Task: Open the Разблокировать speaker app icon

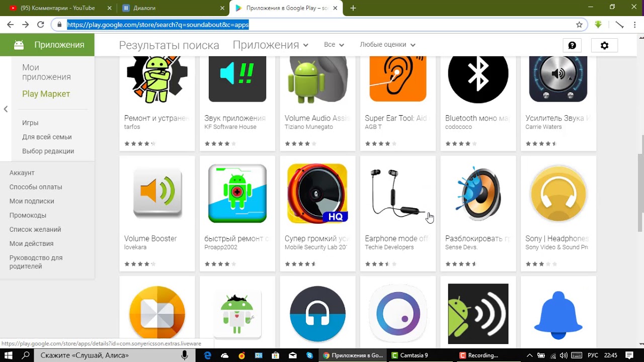Action: 478,194
